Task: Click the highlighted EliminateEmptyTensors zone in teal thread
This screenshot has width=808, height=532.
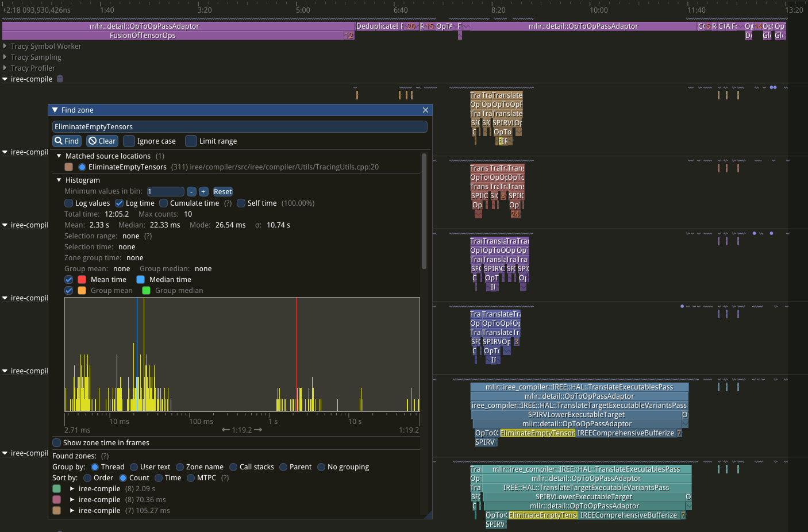Action: pyautogui.click(x=542, y=515)
